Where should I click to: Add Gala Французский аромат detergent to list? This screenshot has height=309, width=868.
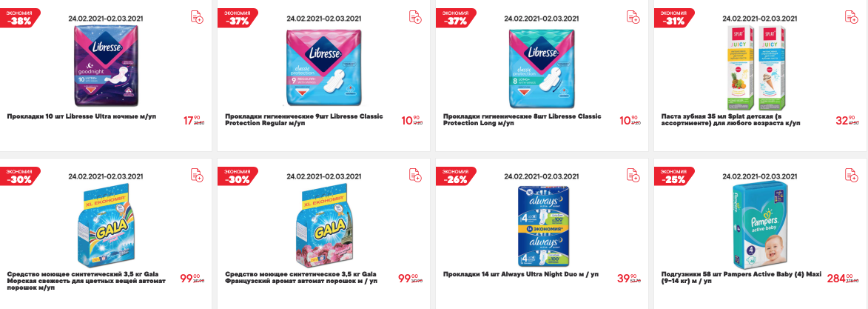pyautogui.click(x=415, y=175)
